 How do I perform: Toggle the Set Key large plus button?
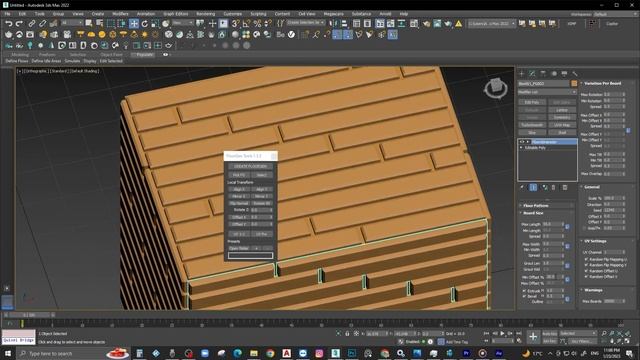[533, 337]
